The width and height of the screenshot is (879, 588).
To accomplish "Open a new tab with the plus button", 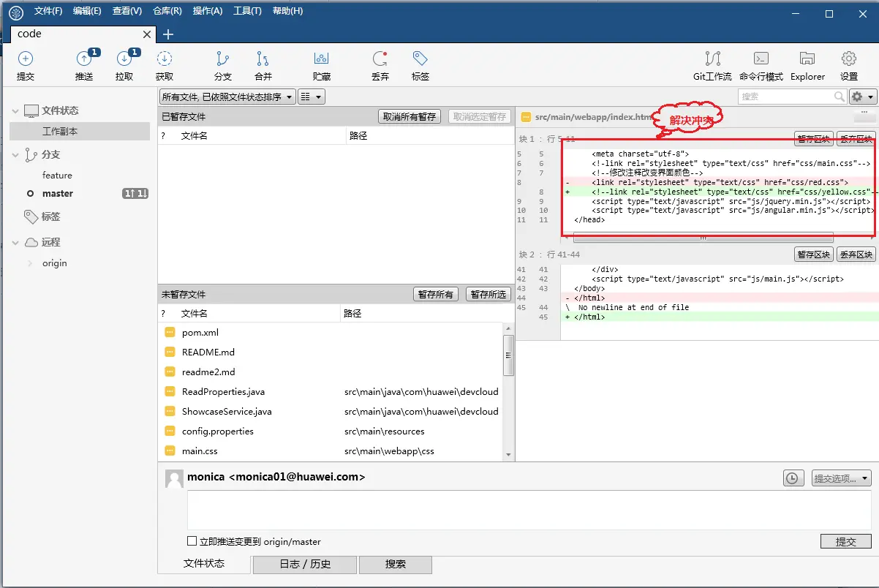I will pyautogui.click(x=168, y=34).
